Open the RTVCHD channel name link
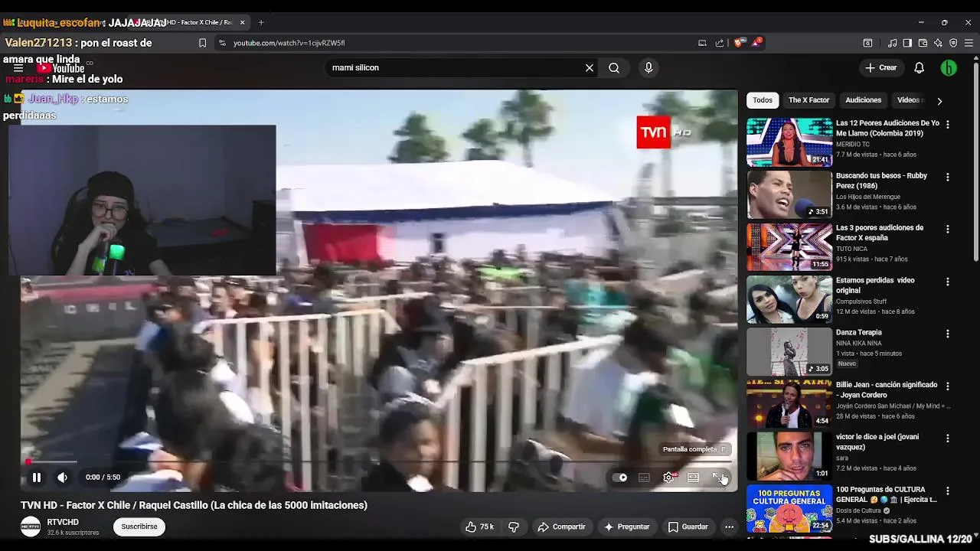 coord(63,522)
